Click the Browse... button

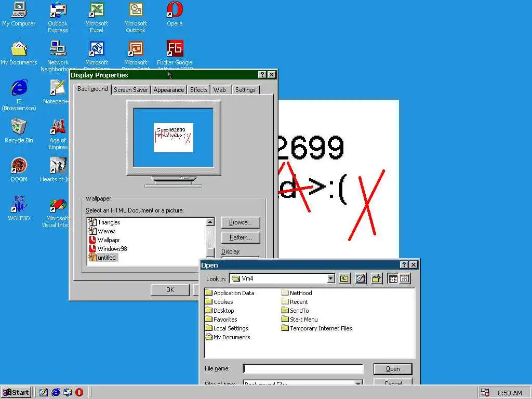pyautogui.click(x=240, y=222)
